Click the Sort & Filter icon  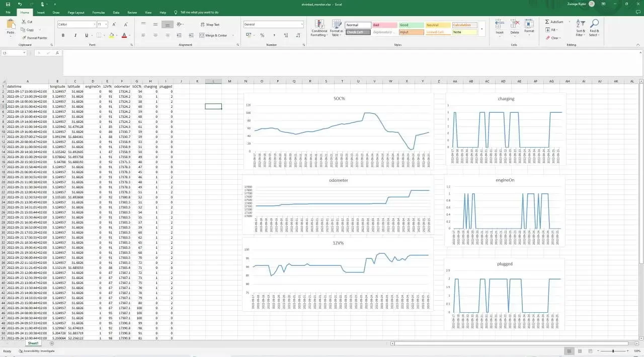[x=580, y=24]
